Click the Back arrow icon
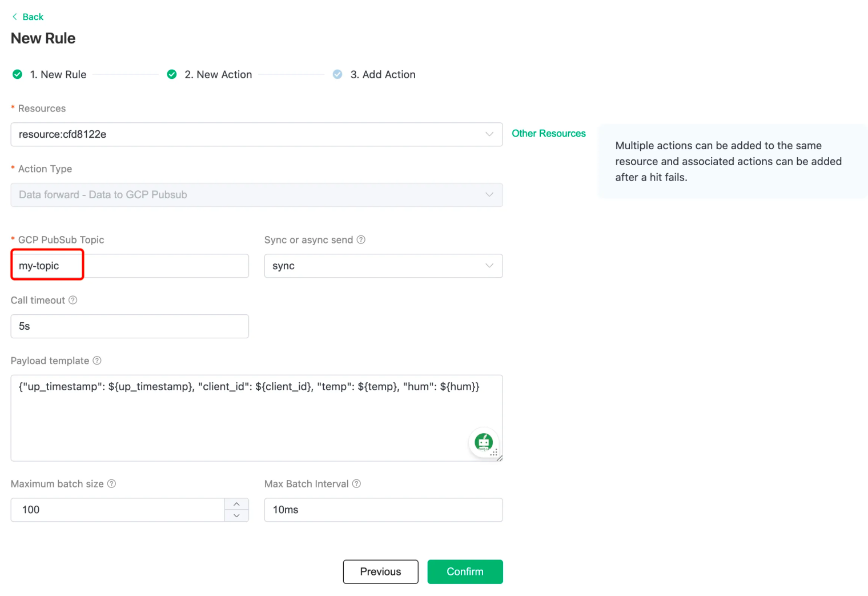 click(x=14, y=17)
